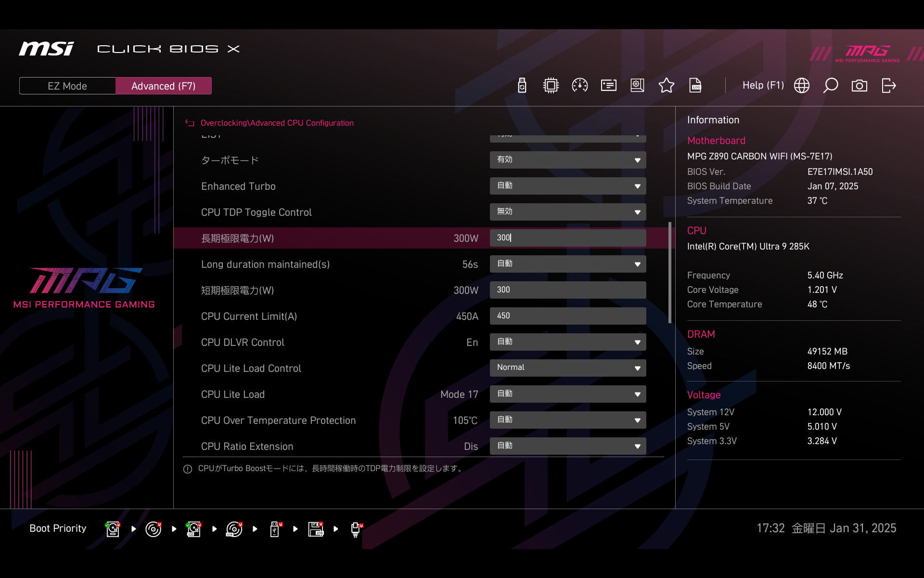Open the motherboard gear settings icon
This screenshot has height=578, width=924.
tap(637, 86)
